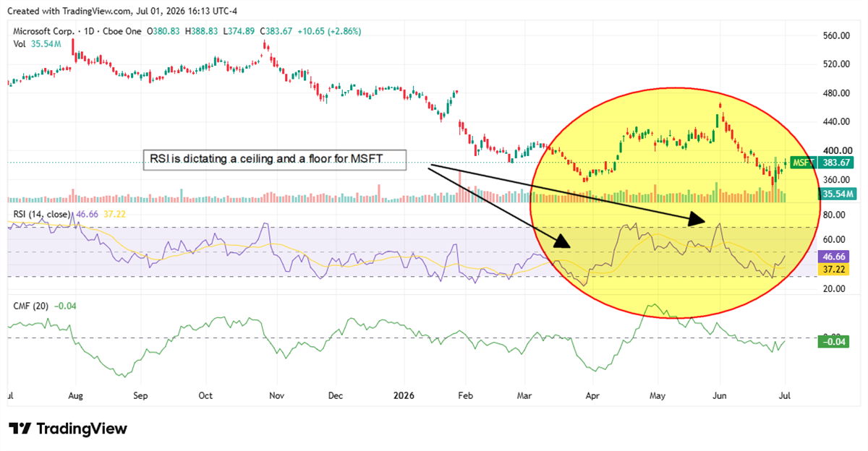
Task: Click the Aug label on time axis
Action: tap(75, 396)
